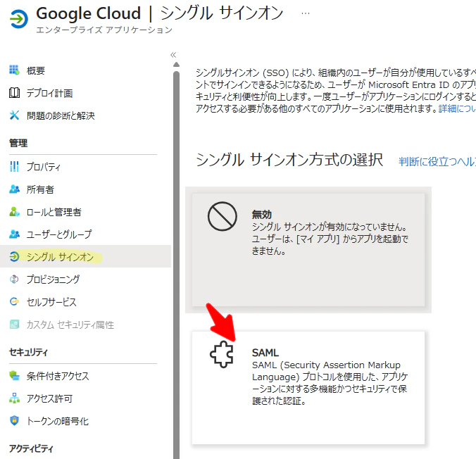Click the ユーザーとグループ icon
476x459 pixels.
point(14,234)
